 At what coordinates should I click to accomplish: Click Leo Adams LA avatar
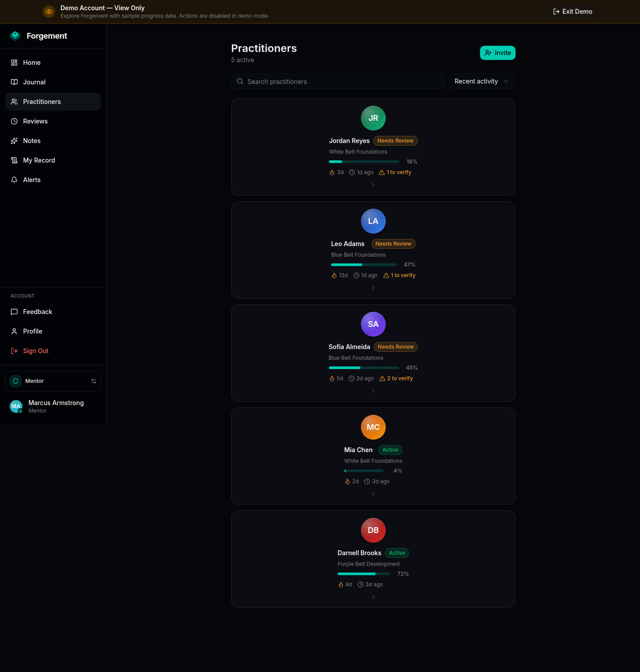(x=373, y=221)
